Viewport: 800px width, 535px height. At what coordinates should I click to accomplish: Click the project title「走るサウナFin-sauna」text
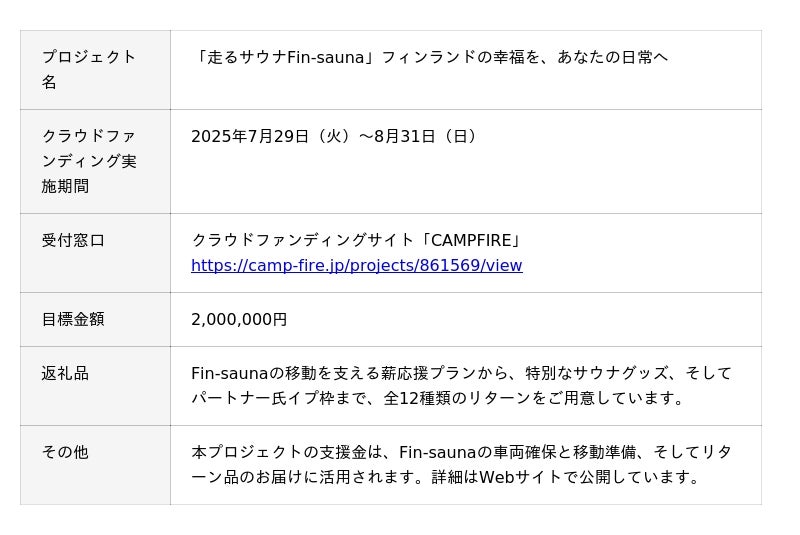point(285,57)
